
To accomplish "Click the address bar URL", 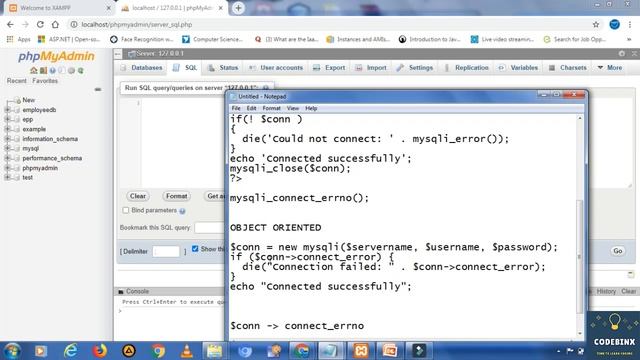I will [137, 24].
